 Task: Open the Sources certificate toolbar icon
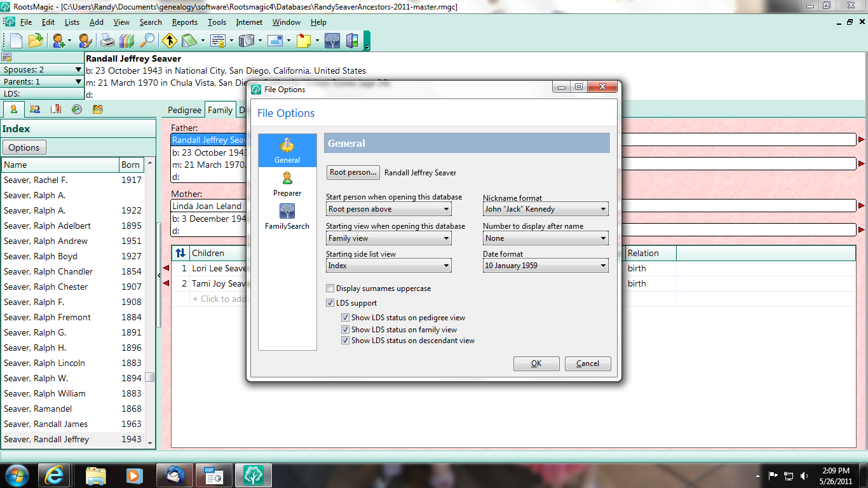pos(218,41)
